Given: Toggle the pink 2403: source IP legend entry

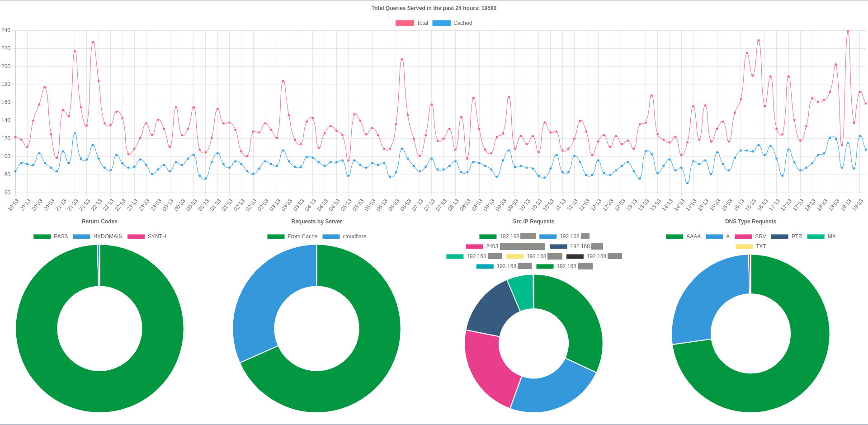Looking at the screenshot, I should (505, 246).
